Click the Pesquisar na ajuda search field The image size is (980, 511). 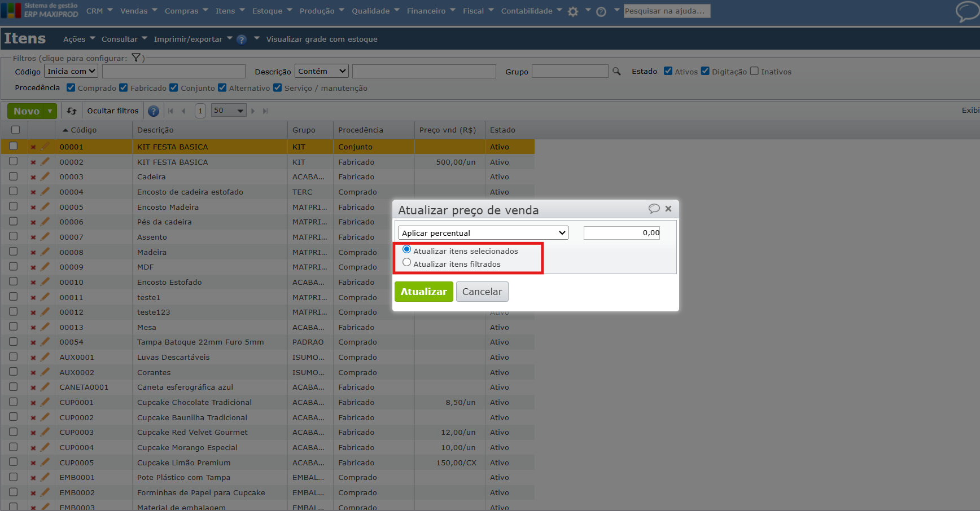click(667, 11)
